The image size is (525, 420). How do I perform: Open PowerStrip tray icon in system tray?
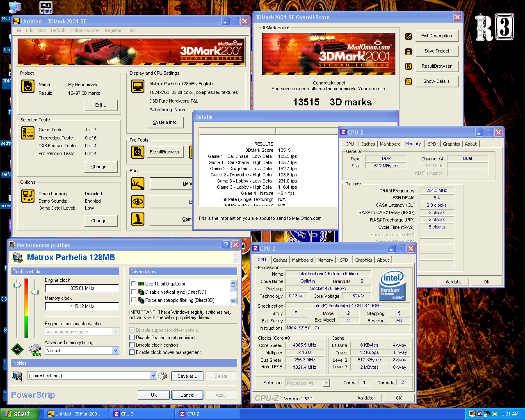[x=472, y=414]
